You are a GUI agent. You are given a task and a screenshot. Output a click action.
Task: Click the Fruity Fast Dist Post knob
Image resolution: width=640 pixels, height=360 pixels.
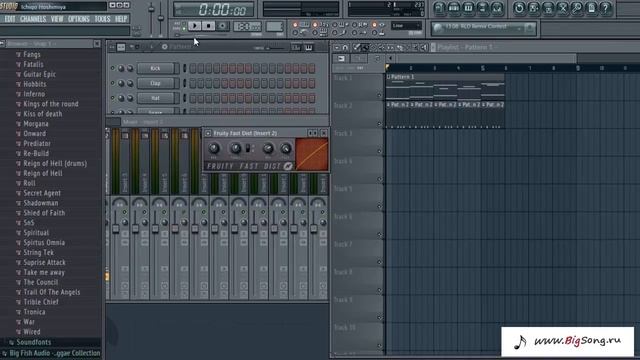point(286,149)
